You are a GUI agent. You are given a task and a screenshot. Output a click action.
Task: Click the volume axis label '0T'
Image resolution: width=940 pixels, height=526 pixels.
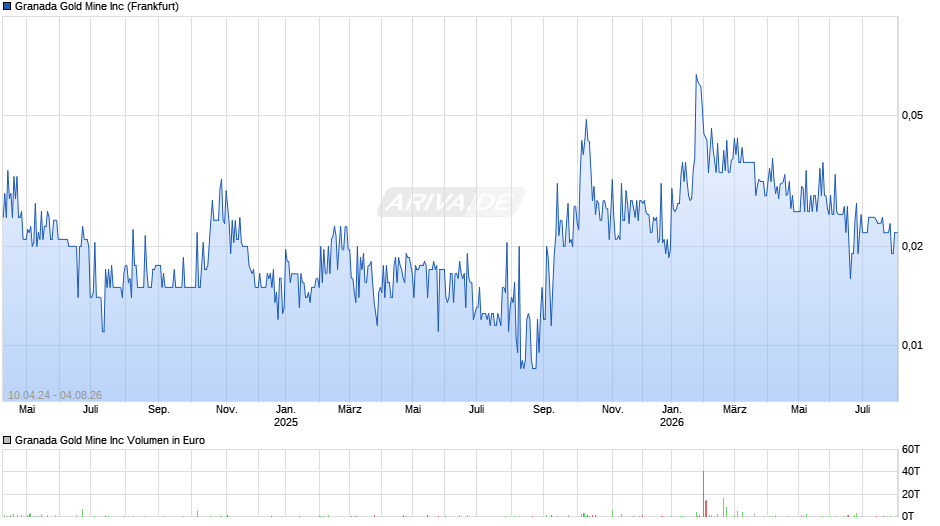pyautogui.click(x=908, y=516)
